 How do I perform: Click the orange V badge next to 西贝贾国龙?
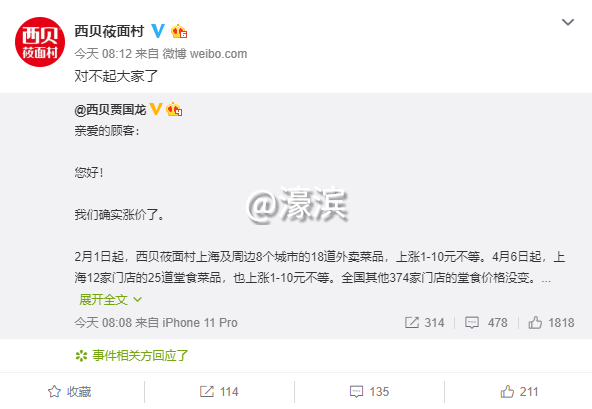[156, 110]
